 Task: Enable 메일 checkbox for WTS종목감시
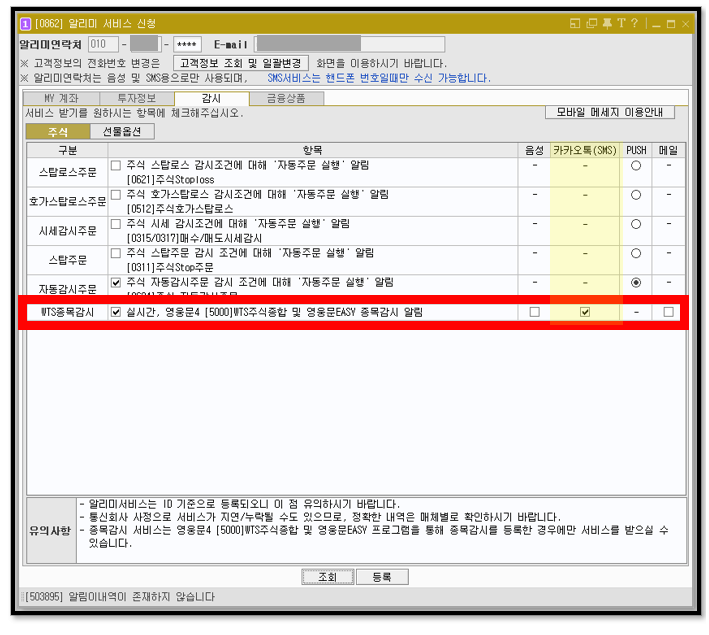pyautogui.click(x=669, y=312)
